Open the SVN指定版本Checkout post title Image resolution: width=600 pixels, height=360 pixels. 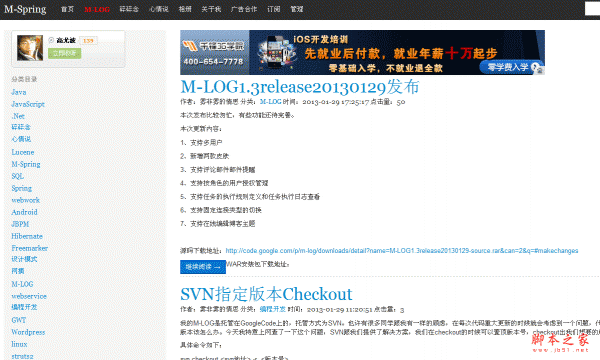(266, 294)
